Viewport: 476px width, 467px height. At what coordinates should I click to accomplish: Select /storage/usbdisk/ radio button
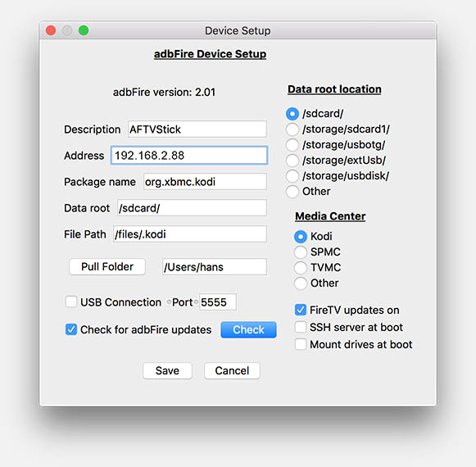292,176
